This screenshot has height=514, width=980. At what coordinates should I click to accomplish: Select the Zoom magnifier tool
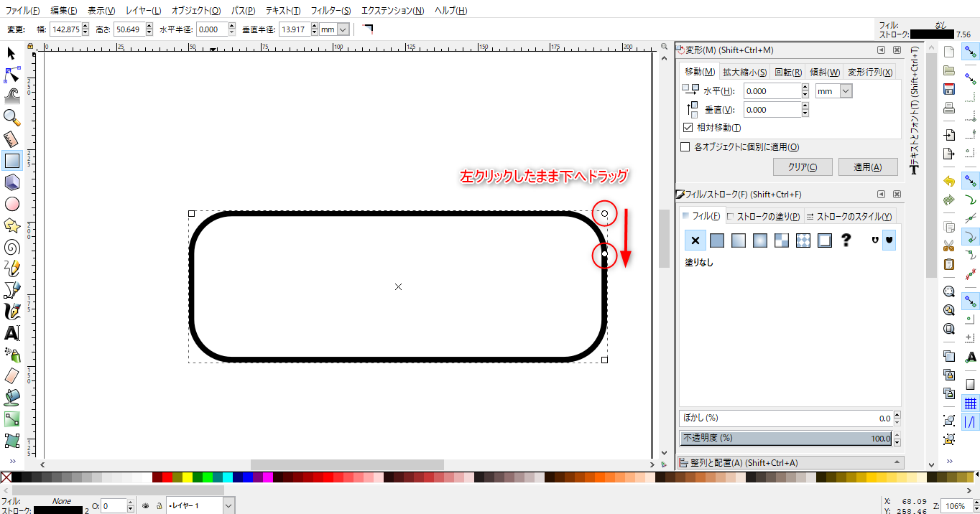tap(11, 117)
